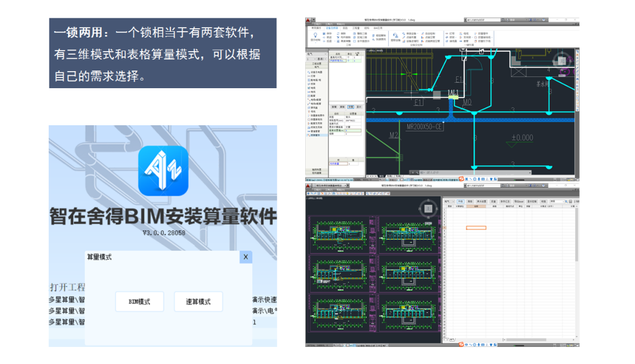Click the 打开工程 heading on the splash screen
The image size is (635, 364).
point(67,287)
